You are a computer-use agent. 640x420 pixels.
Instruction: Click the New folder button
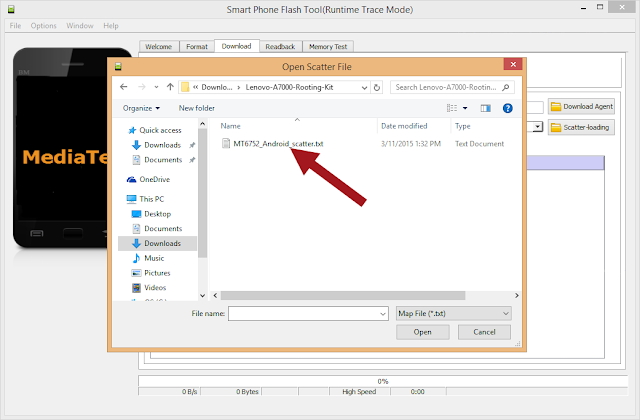click(197, 108)
